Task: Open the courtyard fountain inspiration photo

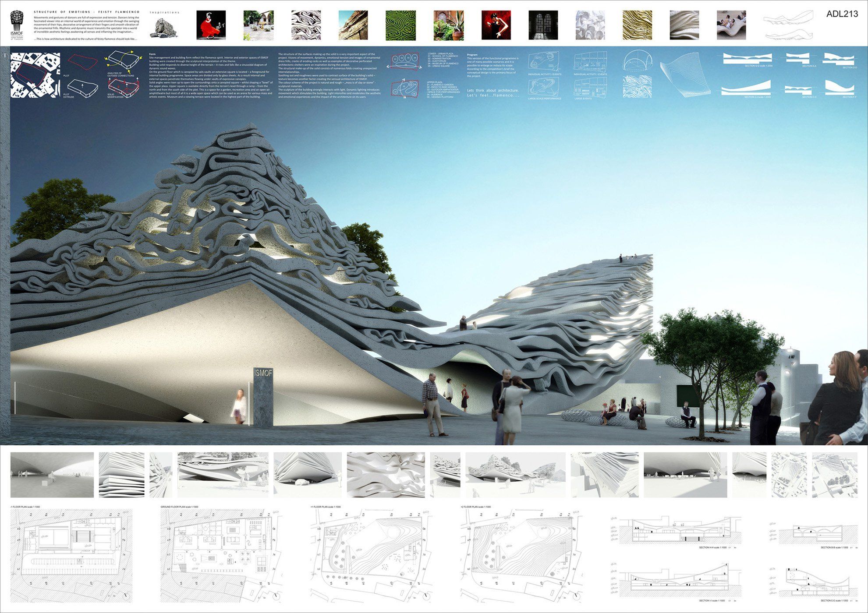Action: [x=258, y=25]
